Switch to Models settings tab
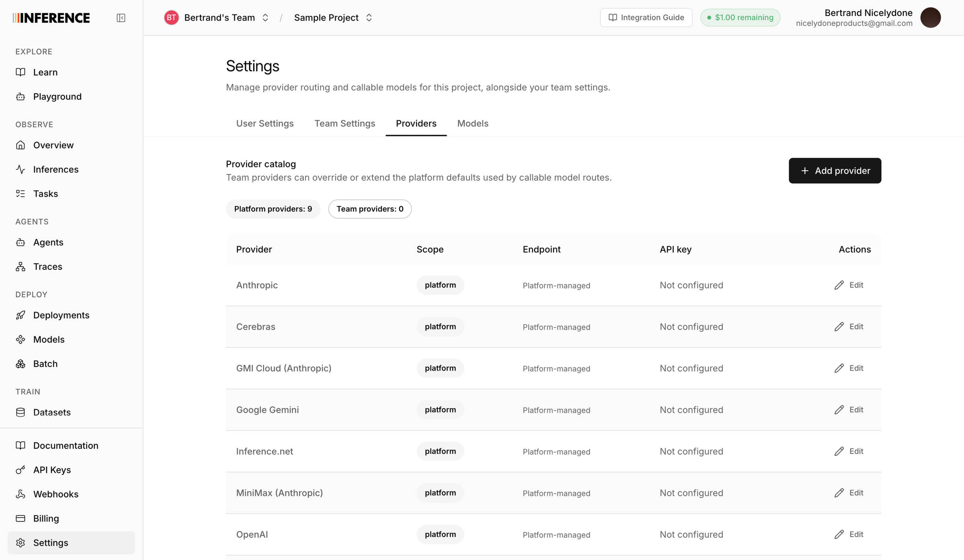This screenshot has height=560, width=964. (473, 123)
